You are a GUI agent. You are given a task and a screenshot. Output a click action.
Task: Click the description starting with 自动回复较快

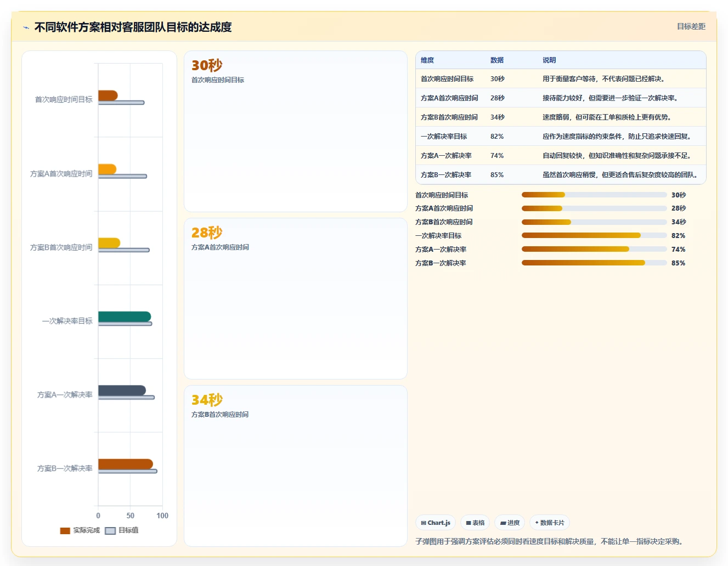618,156
